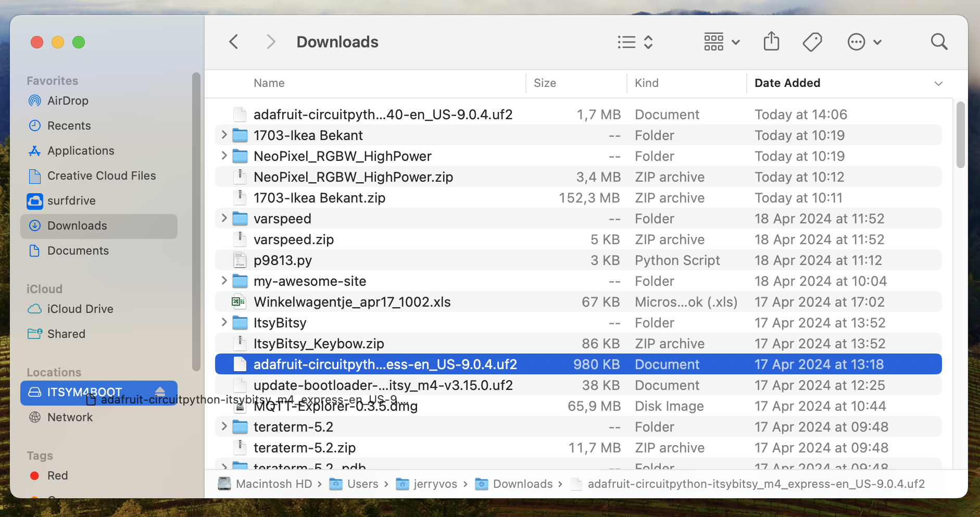
Task: Go back with the left arrow
Action: pyautogui.click(x=234, y=42)
